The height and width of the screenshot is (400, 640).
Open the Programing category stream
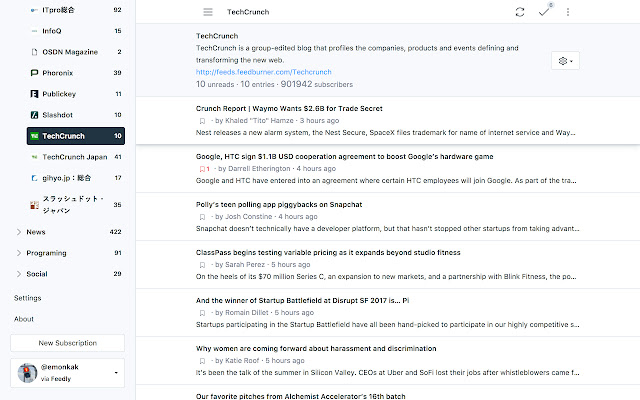[47, 253]
